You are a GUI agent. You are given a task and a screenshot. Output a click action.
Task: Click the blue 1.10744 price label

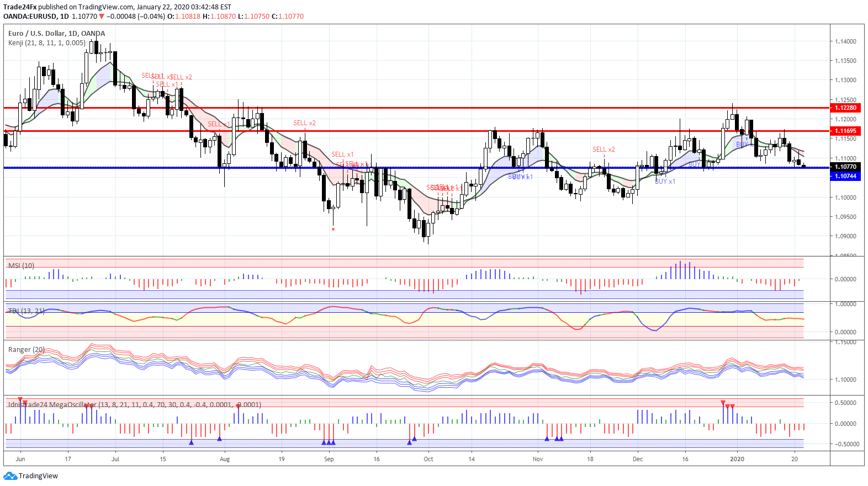pyautogui.click(x=845, y=176)
